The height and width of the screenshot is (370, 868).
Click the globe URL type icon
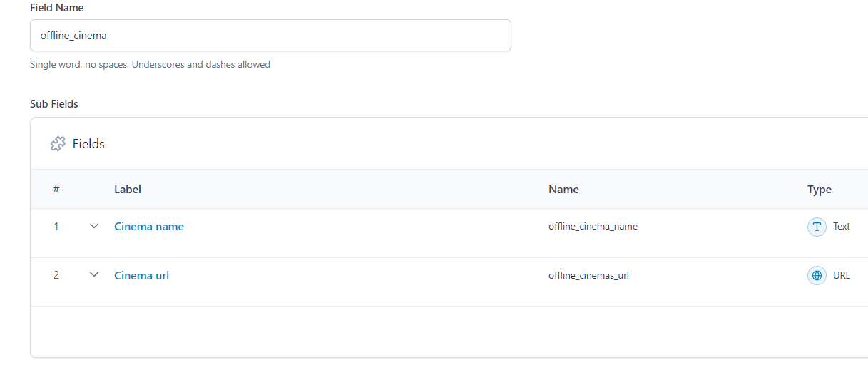tap(817, 275)
